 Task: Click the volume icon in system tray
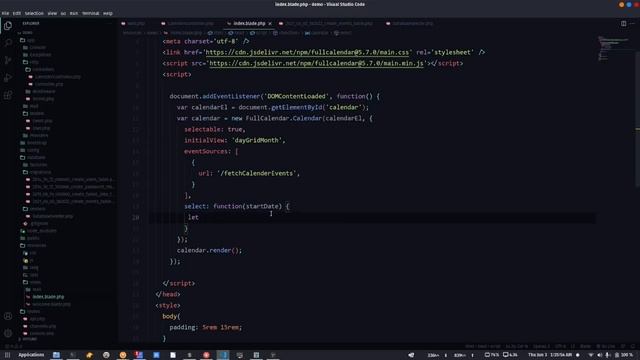click(x=599, y=355)
